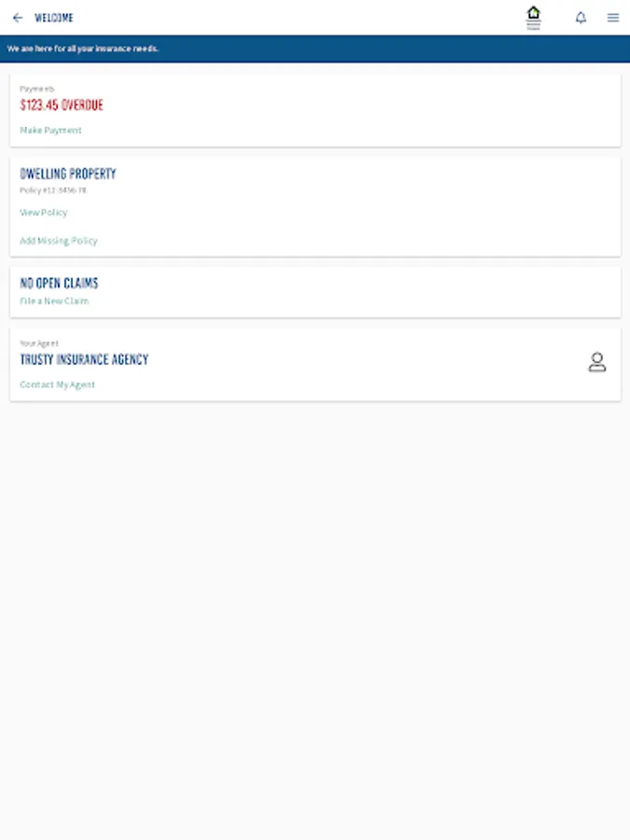The width and height of the screenshot is (630, 840).
Task: Open the hamburger menu
Action: tap(613, 18)
